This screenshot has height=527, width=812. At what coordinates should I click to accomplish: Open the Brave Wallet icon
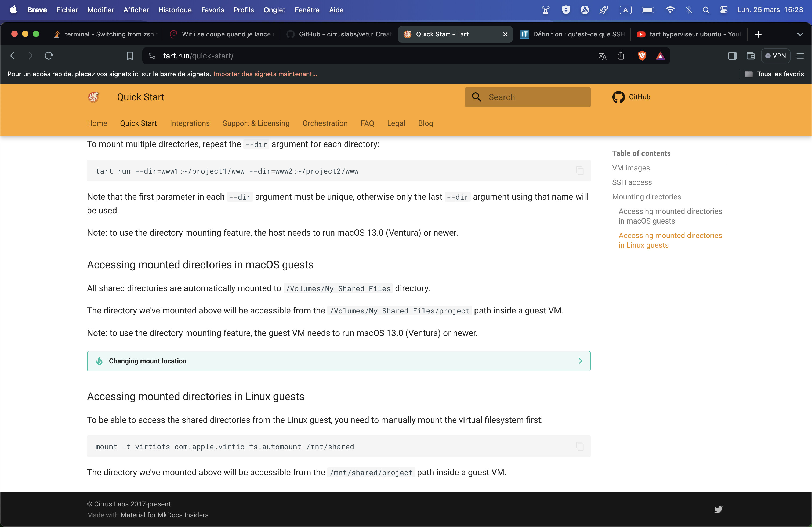pos(750,56)
